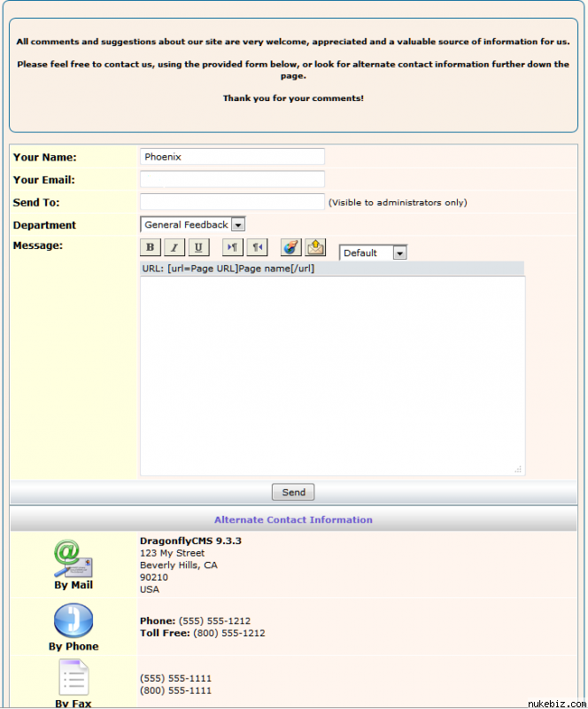Click inside the Message text area

click(333, 376)
